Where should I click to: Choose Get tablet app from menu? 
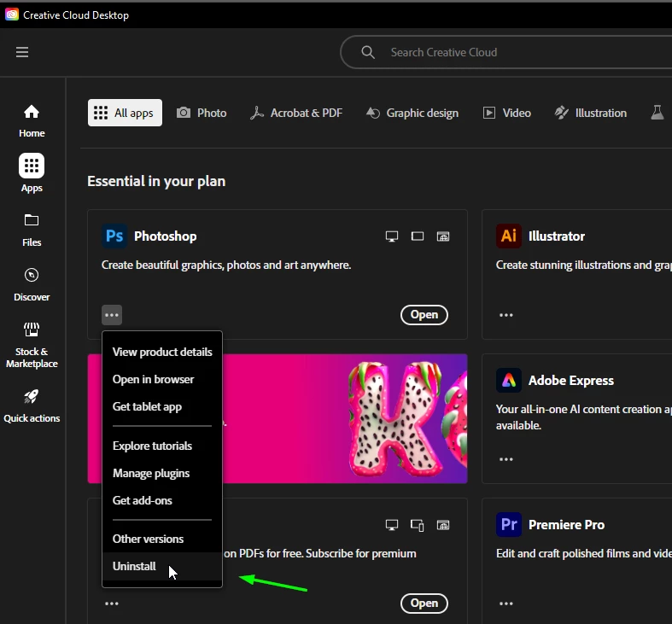coord(162,406)
